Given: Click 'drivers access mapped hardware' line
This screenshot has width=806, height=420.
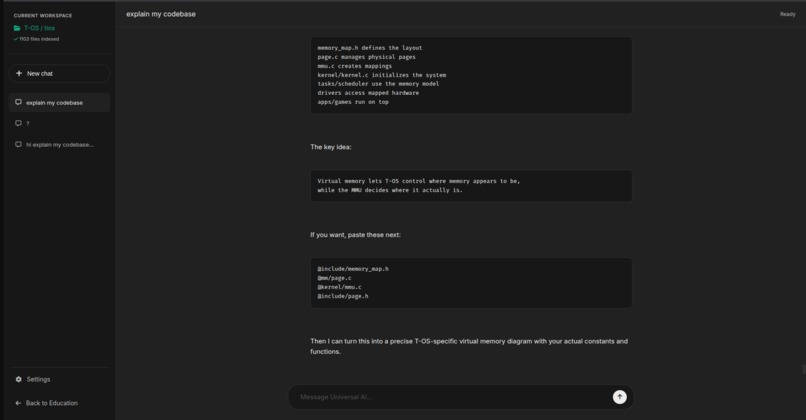Looking at the screenshot, I should (x=368, y=93).
